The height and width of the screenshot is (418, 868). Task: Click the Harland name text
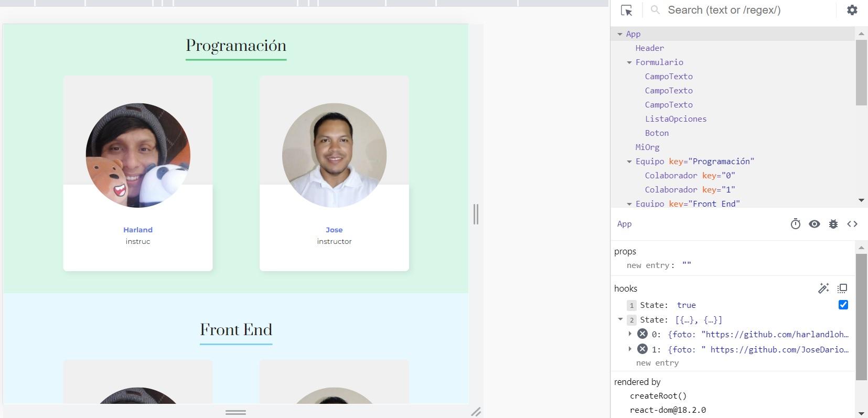click(x=138, y=230)
